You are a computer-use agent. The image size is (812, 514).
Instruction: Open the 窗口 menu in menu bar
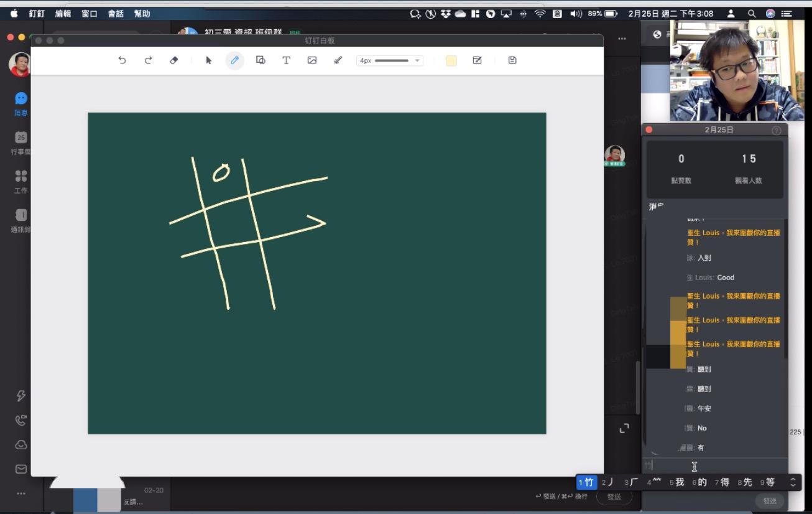[90, 14]
